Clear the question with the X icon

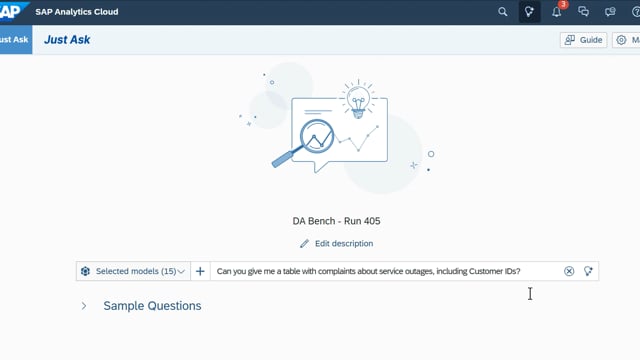pyautogui.click(x=569, y=271)
